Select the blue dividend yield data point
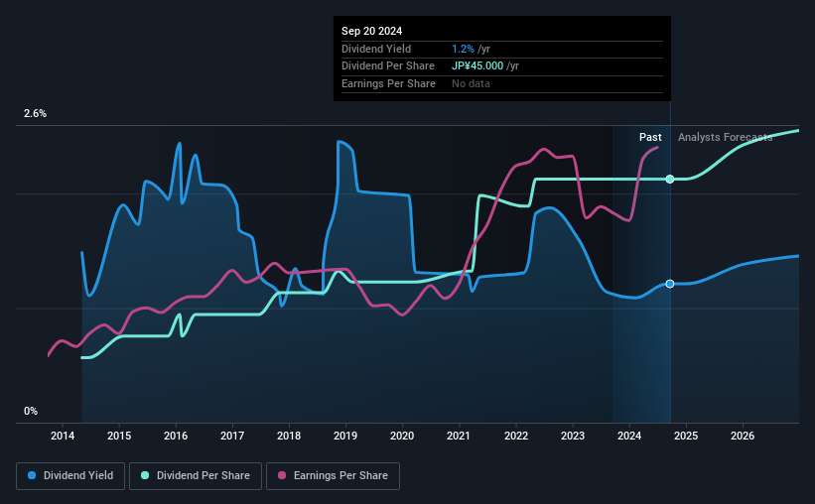This screenshot has height=504, width=815. tap(670, 284)
